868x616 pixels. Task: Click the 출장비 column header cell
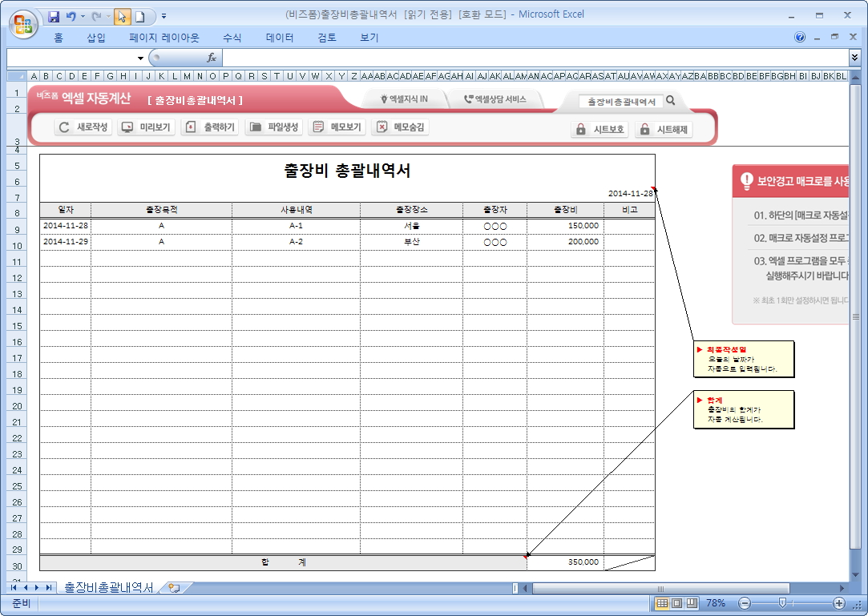tap(565, 210)
